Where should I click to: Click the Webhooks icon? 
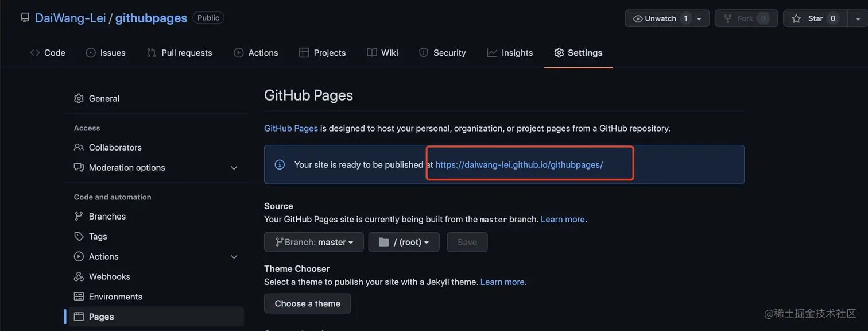pos(79,276)
